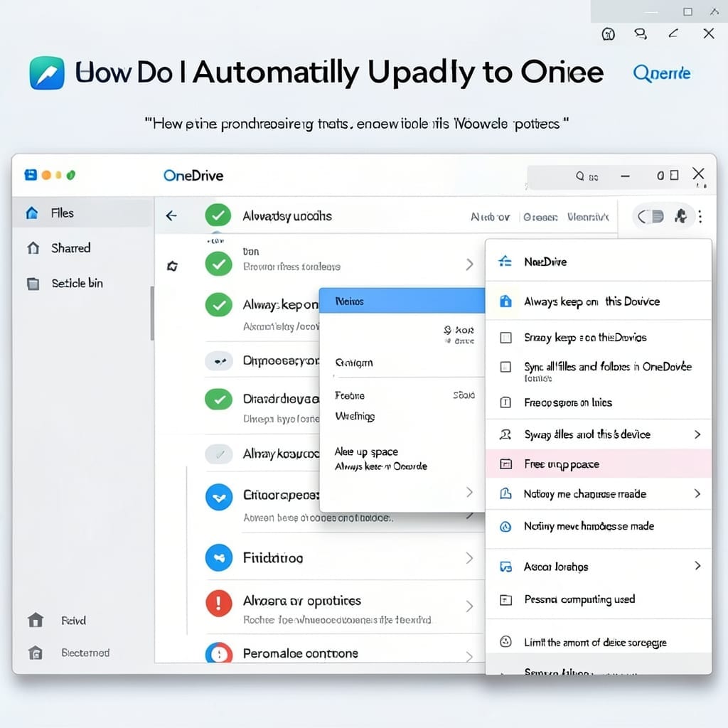Click the Qnerrde link in page header

click(x=662, y=73)
